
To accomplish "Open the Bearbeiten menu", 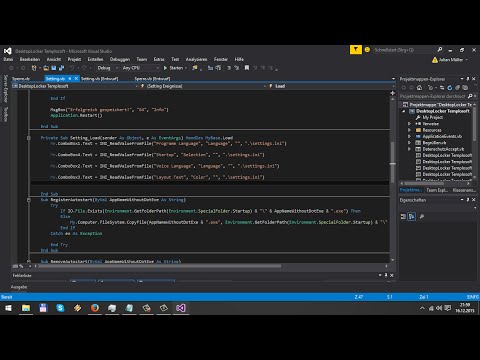I will [x=30, y=59].
